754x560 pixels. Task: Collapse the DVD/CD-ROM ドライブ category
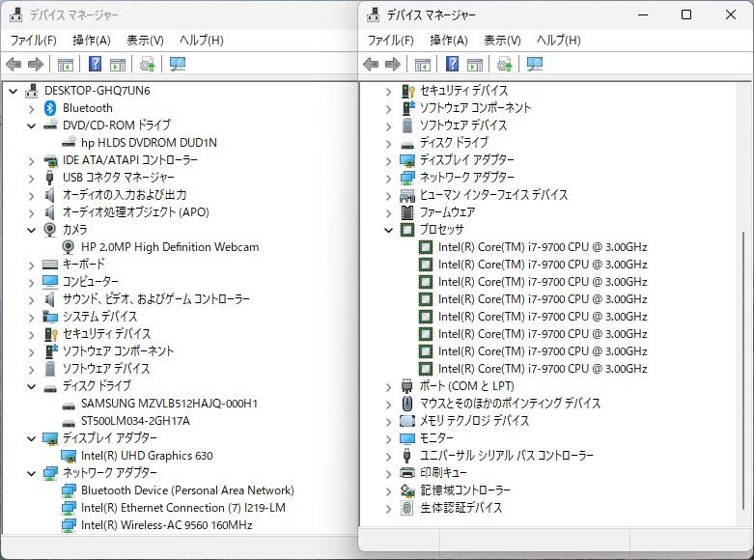[x=32, y=126]
